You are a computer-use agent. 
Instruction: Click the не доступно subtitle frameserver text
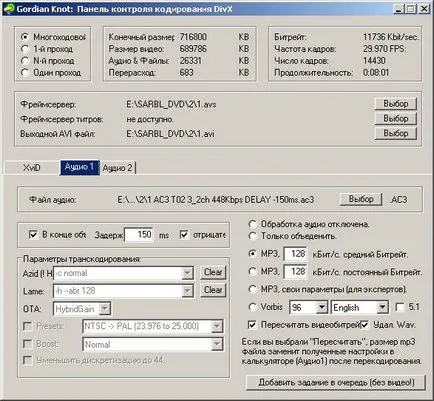tap(150, 119)
